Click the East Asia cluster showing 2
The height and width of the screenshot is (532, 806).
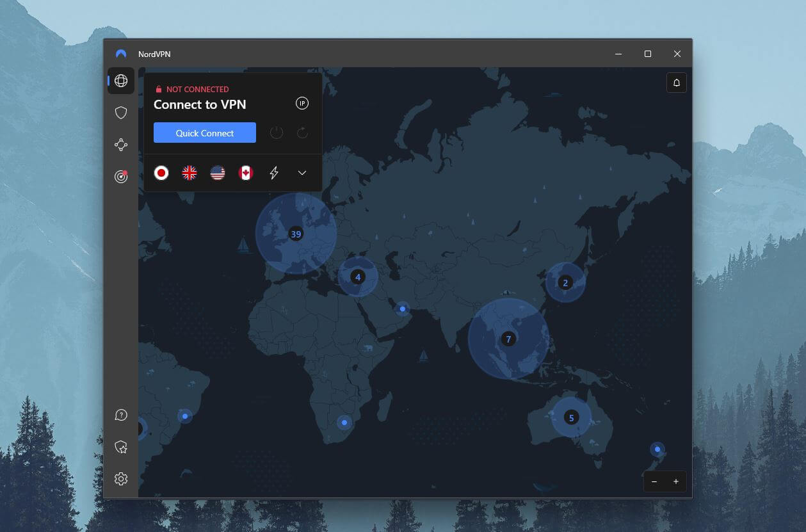pyautogui.click(x=565, y=282)
